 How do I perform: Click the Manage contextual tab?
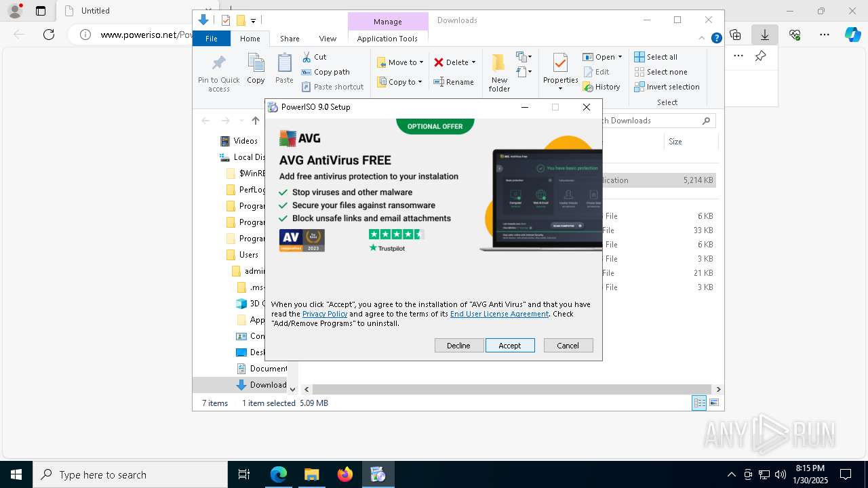pos(388,22)
